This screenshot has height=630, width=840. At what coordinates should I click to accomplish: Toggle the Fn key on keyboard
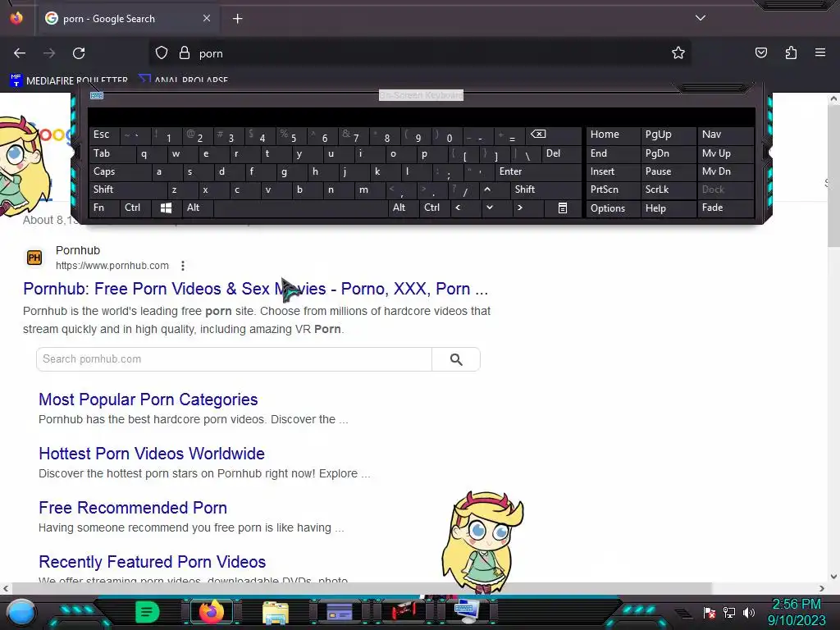pos(104,208)
